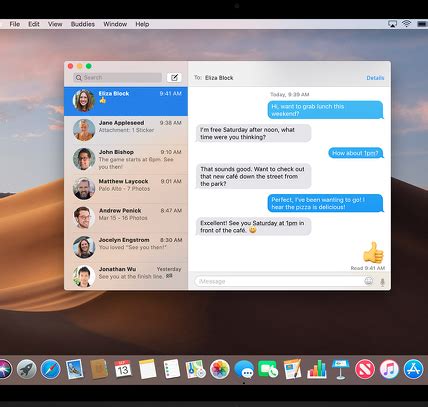The height and width of the screenshot is (407, 428).
Task: Open Jonathan Wu conversation
Action: click(x=126, y=276)
